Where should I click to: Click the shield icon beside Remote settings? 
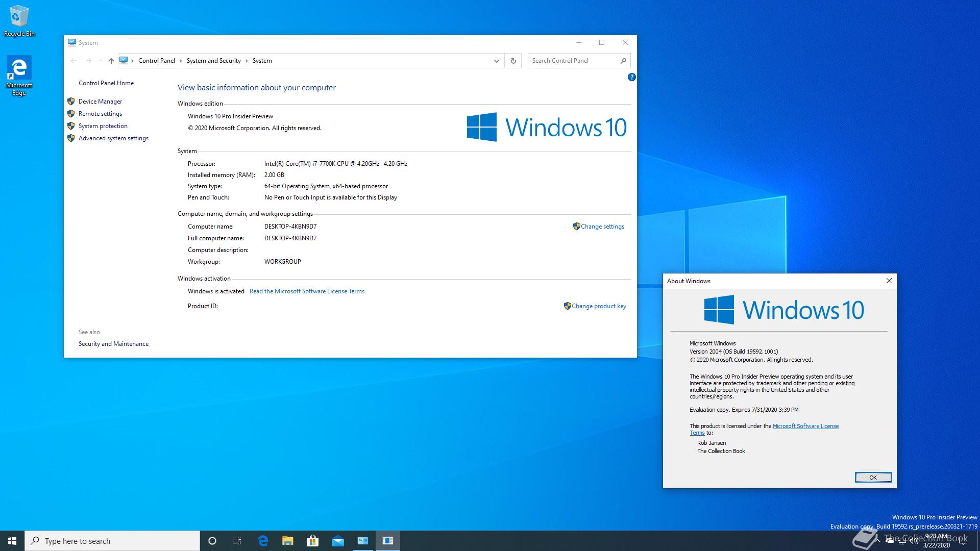coord(71,114)
